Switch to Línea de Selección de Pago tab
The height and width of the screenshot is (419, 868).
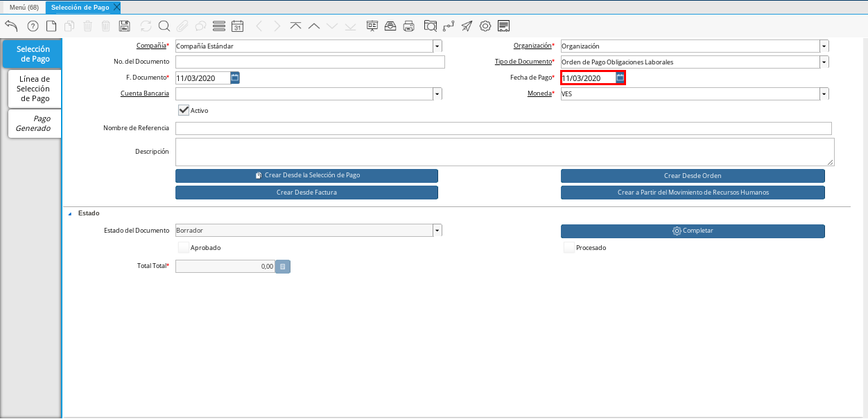click(34, 89)
